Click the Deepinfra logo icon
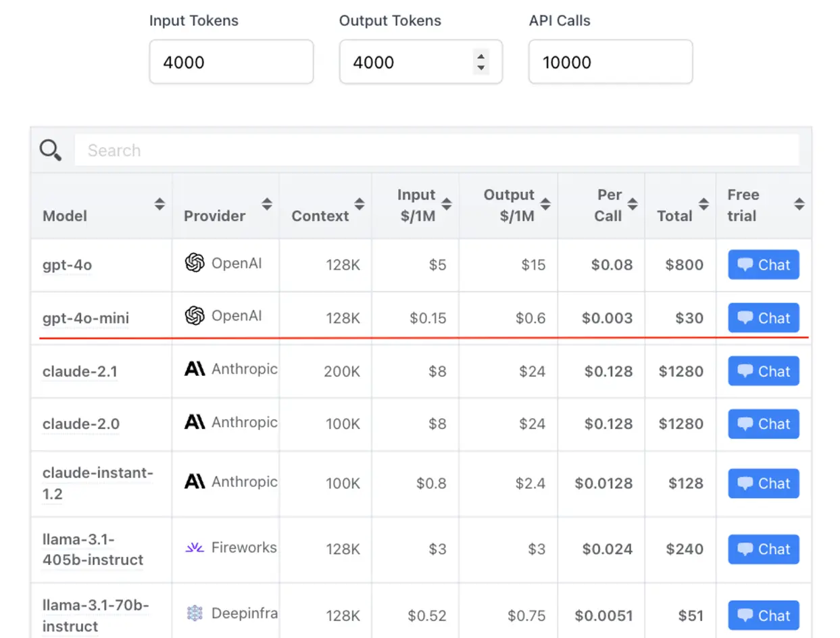 coord(195,613)
